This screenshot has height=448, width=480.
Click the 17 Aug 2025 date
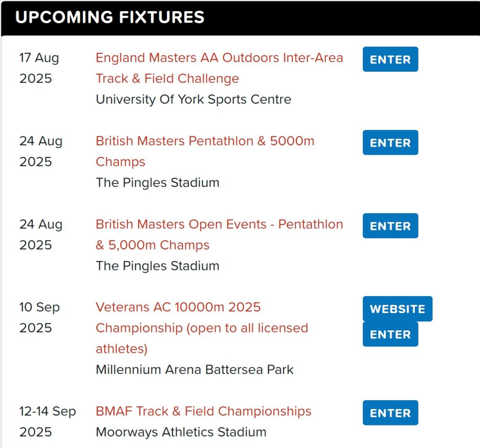click(39, 68)
